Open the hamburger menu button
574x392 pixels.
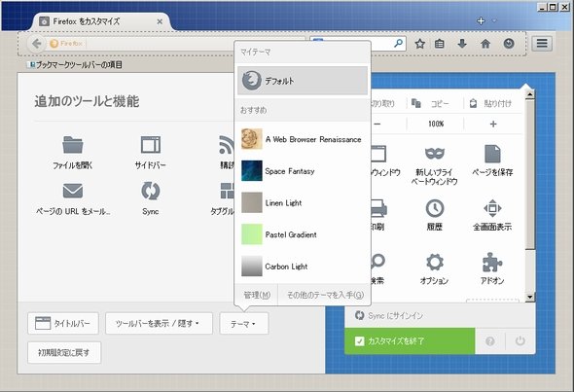(542, 44)
